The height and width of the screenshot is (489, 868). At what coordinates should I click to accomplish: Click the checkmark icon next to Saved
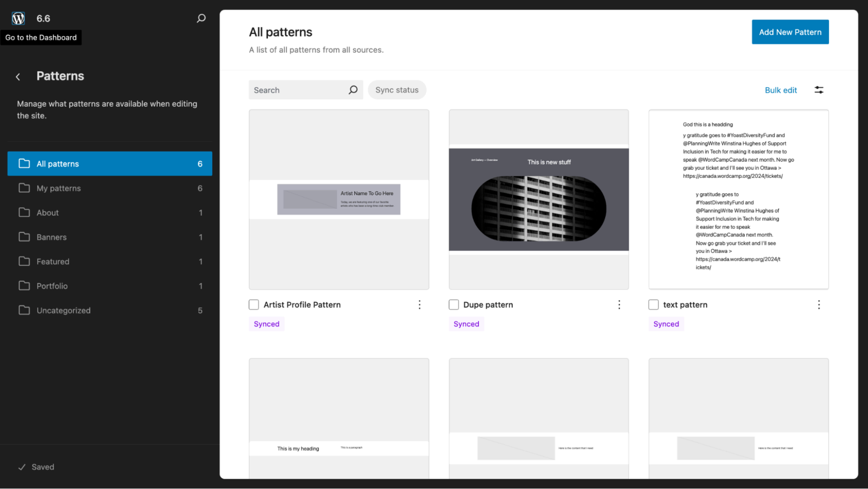click(x=21, y=467)
